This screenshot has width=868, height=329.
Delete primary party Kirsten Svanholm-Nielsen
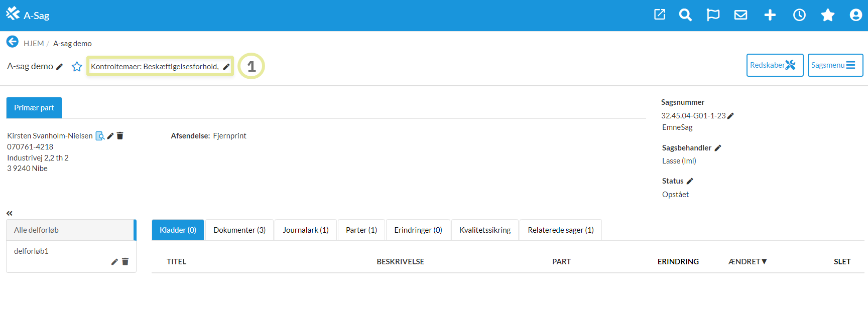(x=120, y=136)
